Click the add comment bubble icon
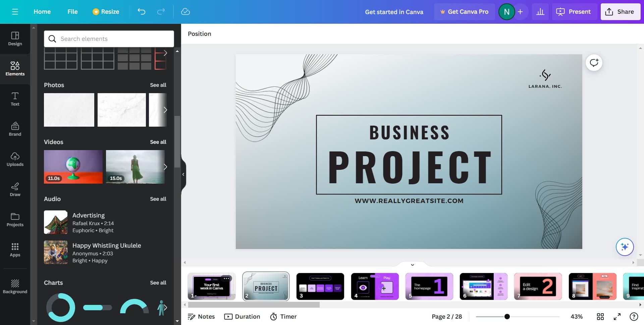 click(594, 63)
